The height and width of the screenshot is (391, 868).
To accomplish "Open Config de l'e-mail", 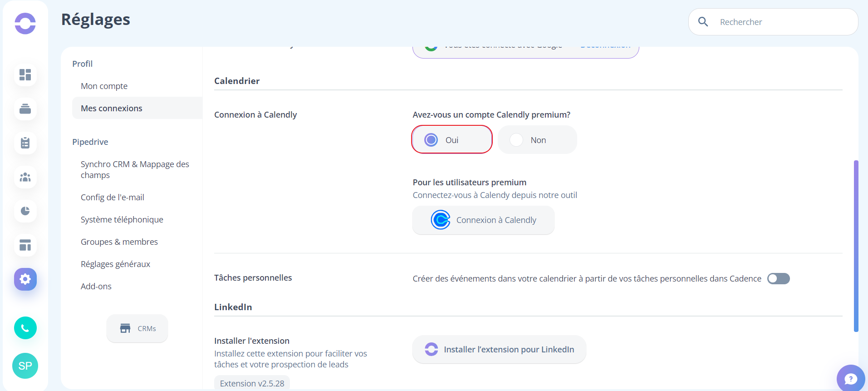I will click(x=113, y=197).
